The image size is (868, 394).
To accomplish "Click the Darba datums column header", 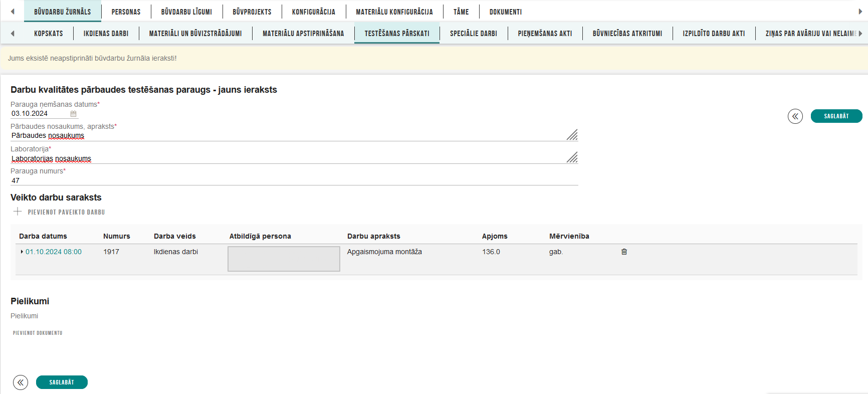I will coord(43,236).
